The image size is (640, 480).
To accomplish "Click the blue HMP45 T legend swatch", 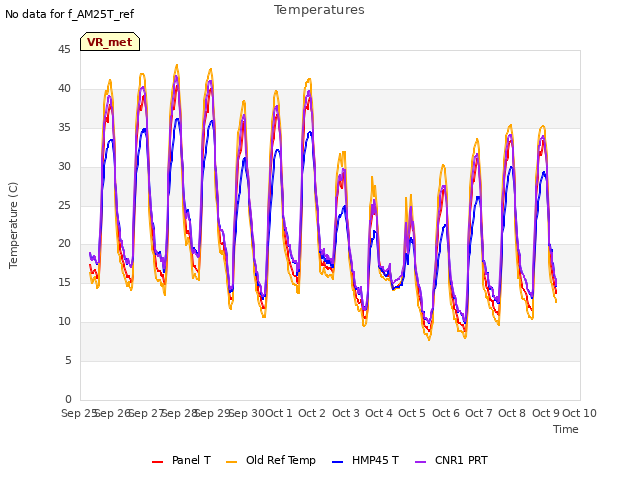I will [337, 462].
